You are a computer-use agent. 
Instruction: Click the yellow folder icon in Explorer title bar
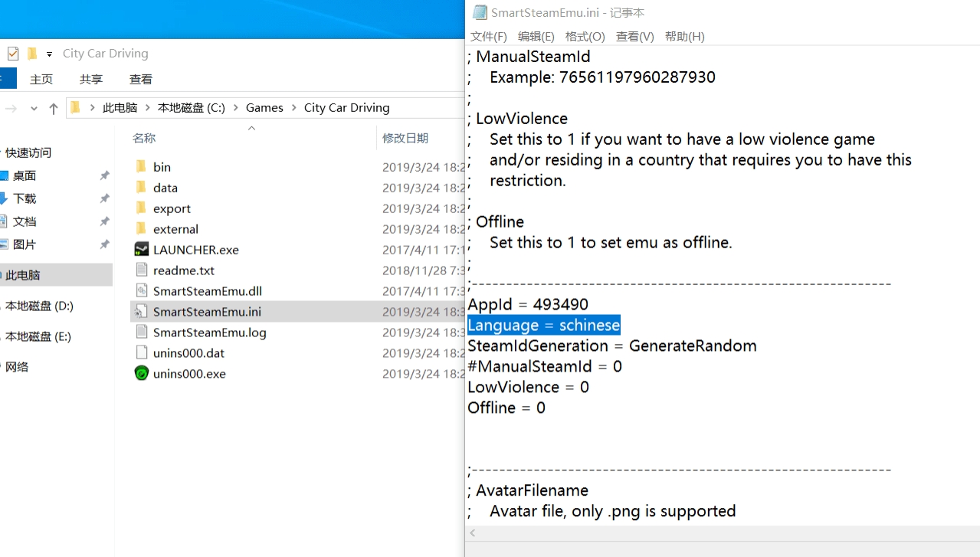point(32,54)
